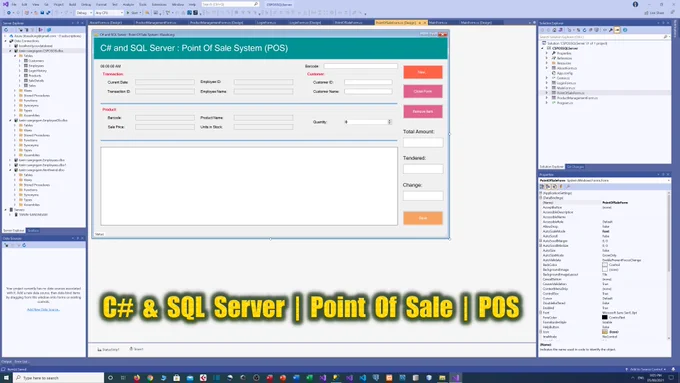Expand the Servers node
This screenshot has width=680, height=383.
pyautogui.click(x=6, y=210)
